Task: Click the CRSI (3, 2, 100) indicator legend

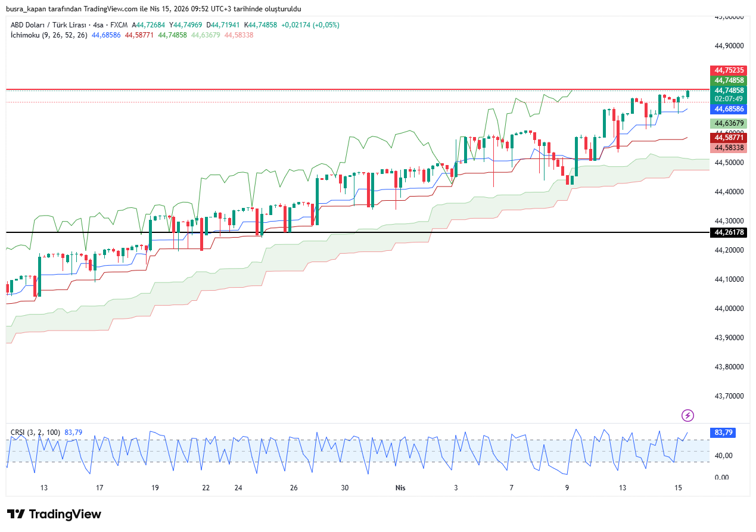Action: [x=36, y=432]
